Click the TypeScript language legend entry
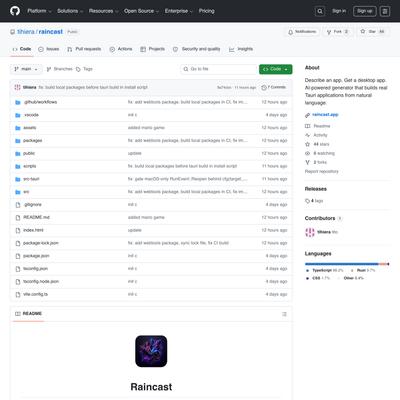The width and height of the screenshot is (400, 400). 324,270
